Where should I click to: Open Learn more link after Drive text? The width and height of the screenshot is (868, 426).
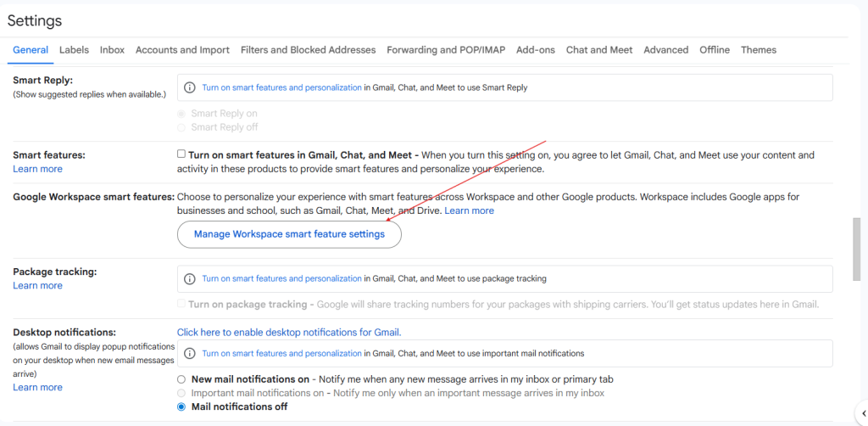(469, 210)
